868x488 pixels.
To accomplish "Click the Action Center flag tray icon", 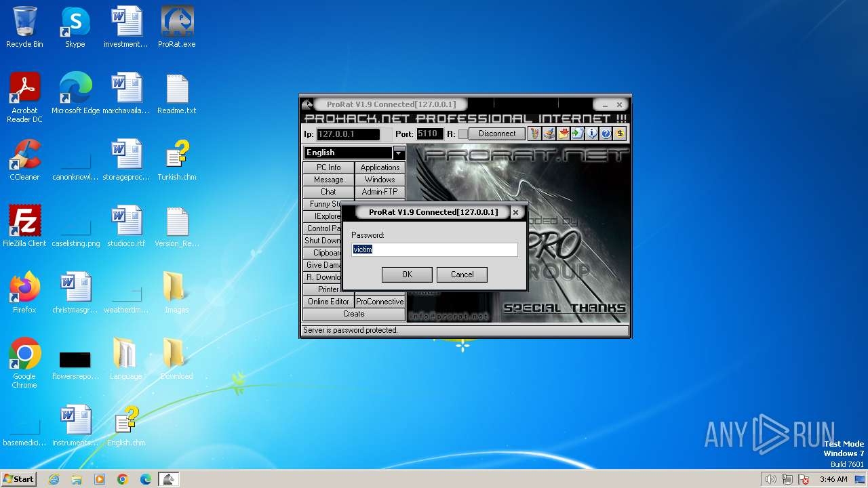I will (804, 479).
